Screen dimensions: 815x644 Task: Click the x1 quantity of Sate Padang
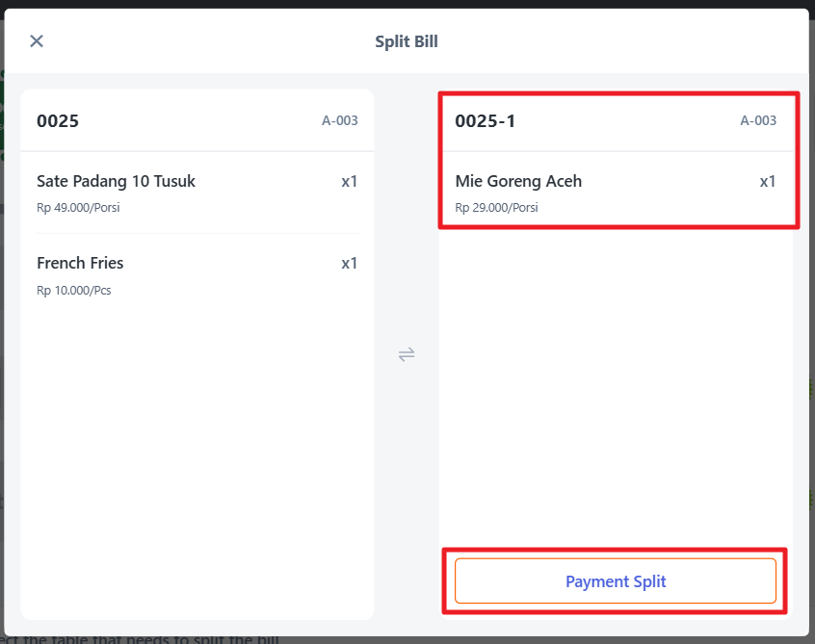click(349, 182)
